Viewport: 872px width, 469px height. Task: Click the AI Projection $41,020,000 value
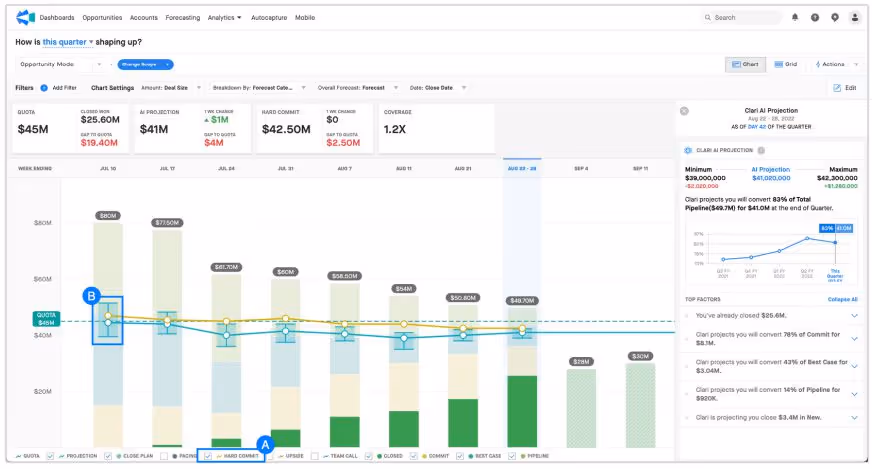pos(771,178)
